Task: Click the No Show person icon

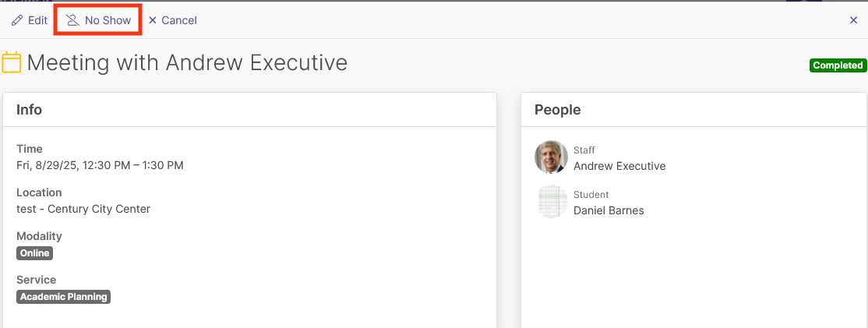Action: click(x=72, y=20)
